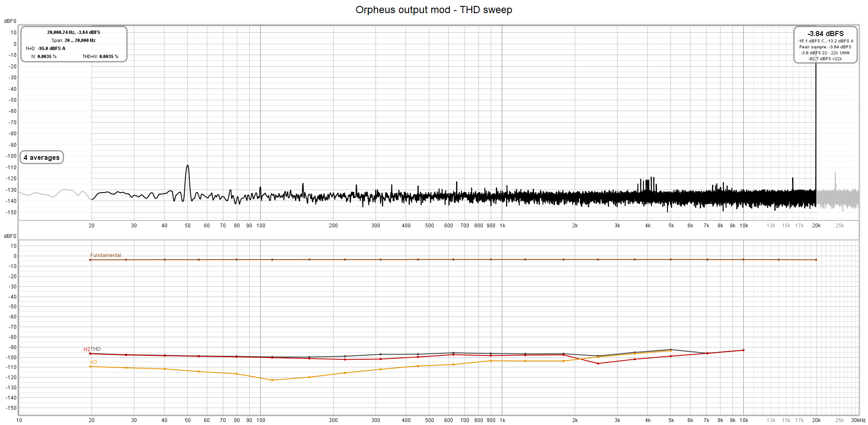Click the 'Span: 20 .. 20,000 Hz' line
The height and width of the screenshot is (425, 868).
coord(73,40)
